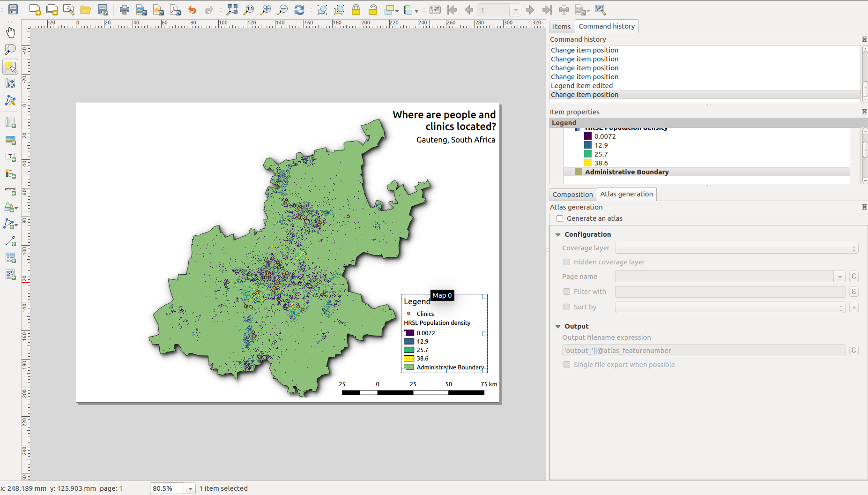Select the Pan composer tool
The width and height of the screenshot is (868, 495).
(x=10, y=32)
